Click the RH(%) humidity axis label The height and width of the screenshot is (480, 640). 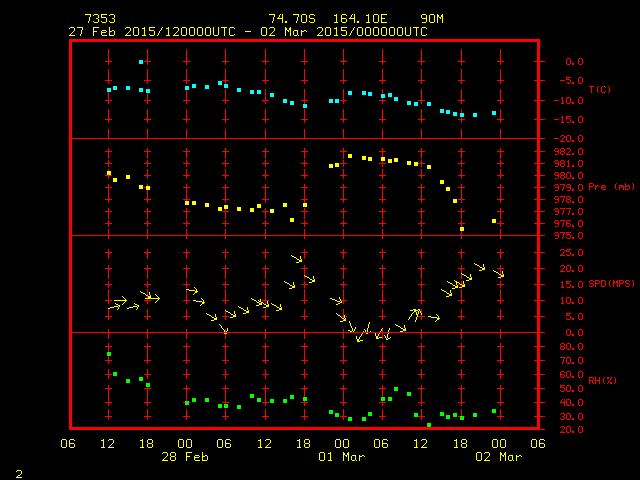click(600, 381)
